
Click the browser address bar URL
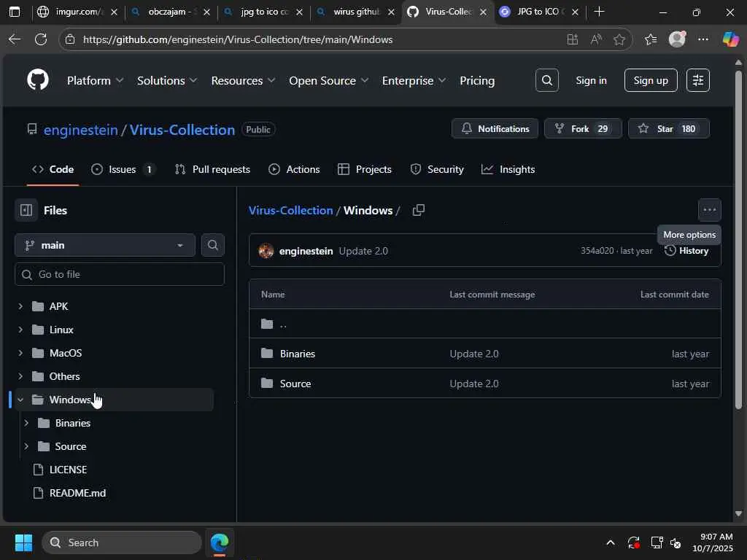pos(238,39)
